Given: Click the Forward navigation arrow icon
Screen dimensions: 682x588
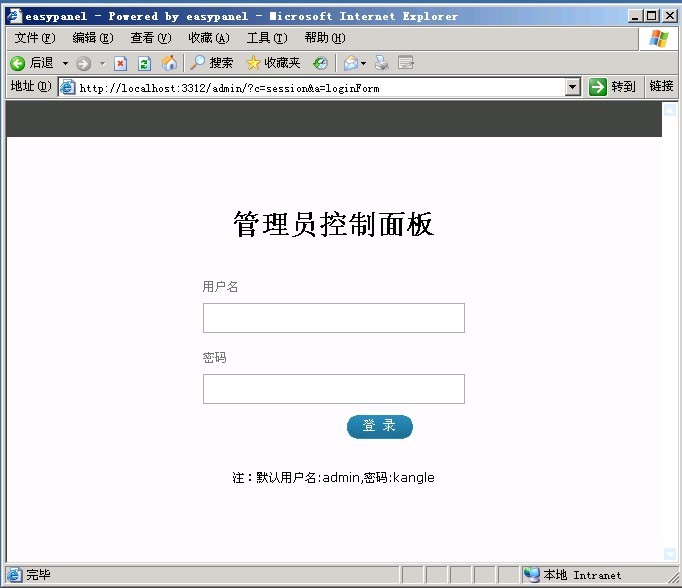Looking at the screenshot, I should [x=84, y=63].
